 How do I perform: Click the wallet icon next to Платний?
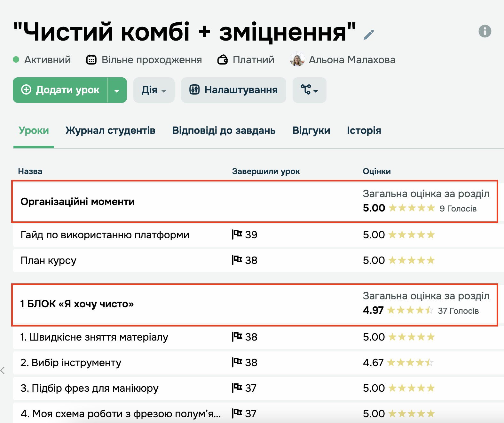(x=223, y=60)
